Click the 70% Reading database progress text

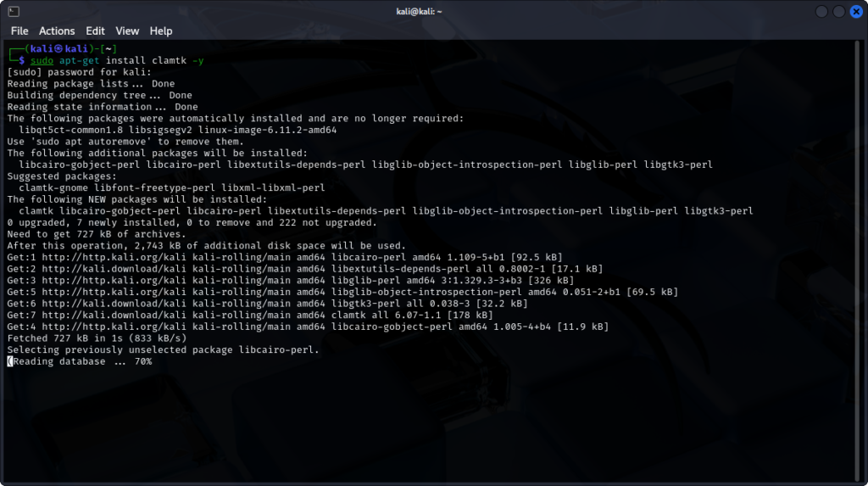pyautogui.click(x=142, y=361)
